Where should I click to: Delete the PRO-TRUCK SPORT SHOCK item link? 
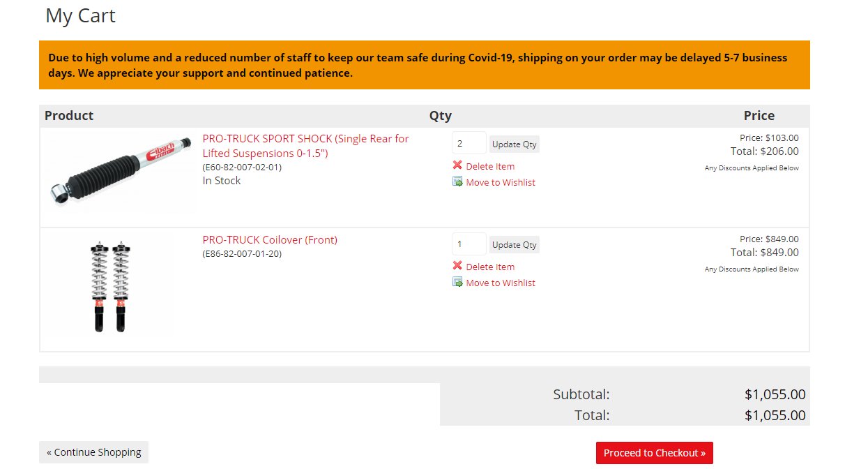click(490, 166)
